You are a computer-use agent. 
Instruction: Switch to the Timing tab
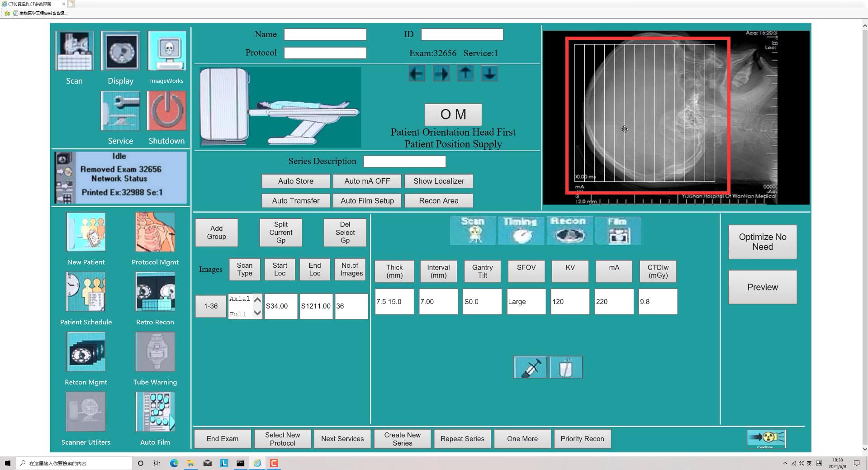(521, 231)
